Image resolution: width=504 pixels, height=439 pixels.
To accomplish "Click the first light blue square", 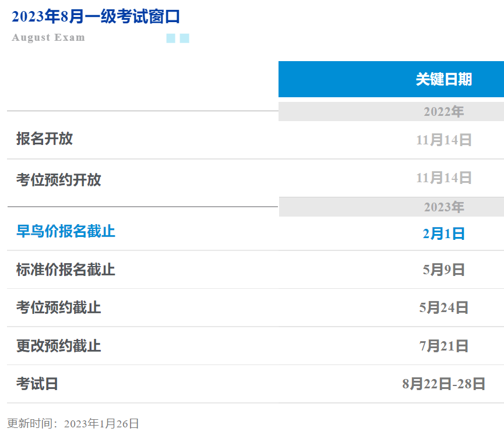I will tap(171, 38).
